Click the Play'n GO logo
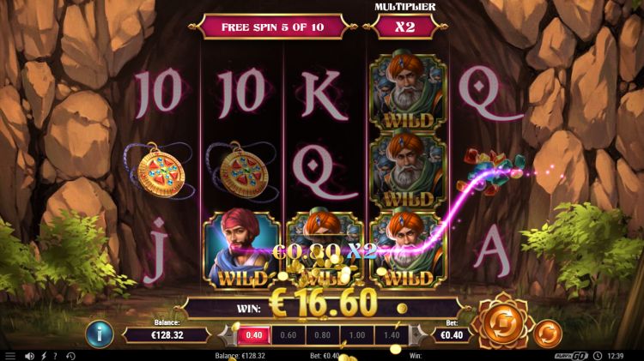Screen dimensions: 644x361 (x=571, y=356)
